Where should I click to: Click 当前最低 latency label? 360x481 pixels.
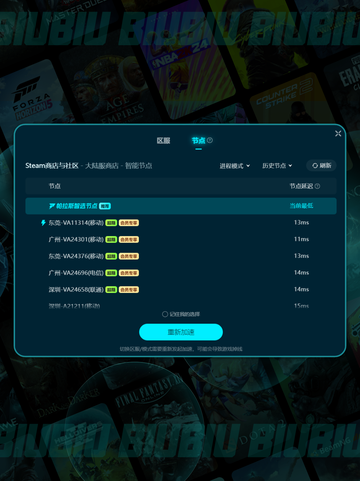pyautogui.click(x=301, y=206)
